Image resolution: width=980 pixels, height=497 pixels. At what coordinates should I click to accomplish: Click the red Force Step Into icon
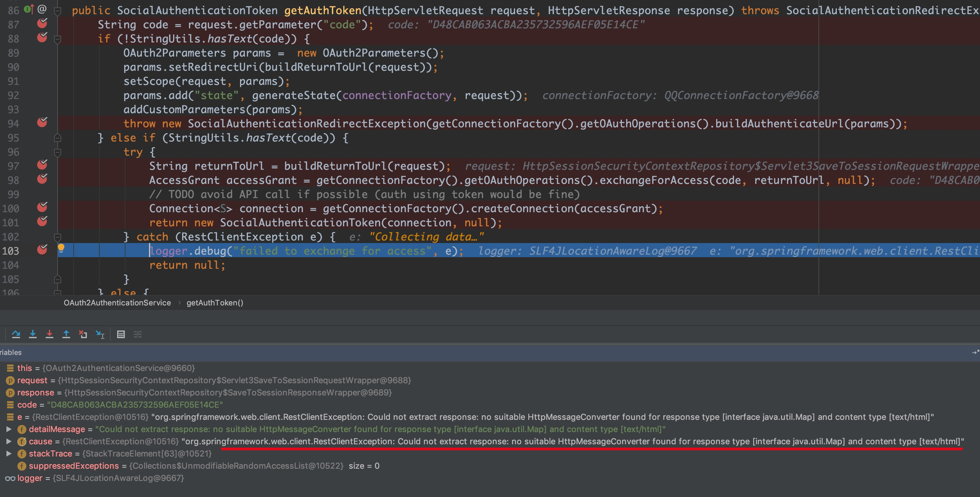click(50, 334)
